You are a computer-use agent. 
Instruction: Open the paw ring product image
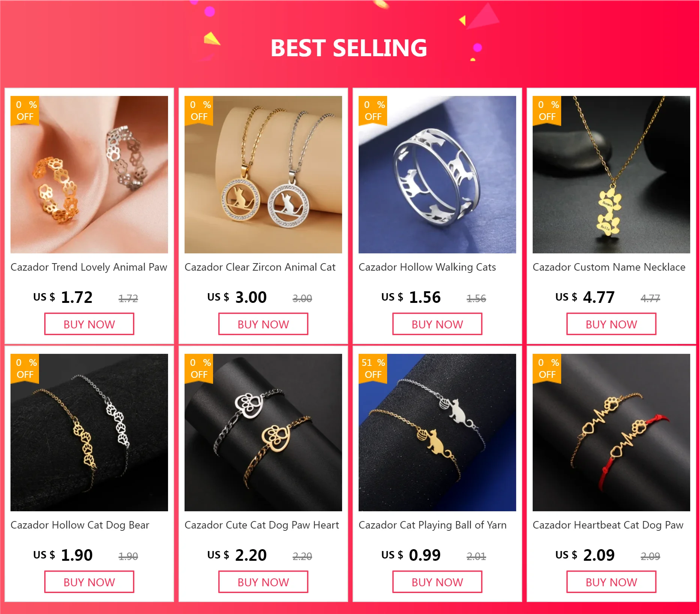(x=89, y=175)
